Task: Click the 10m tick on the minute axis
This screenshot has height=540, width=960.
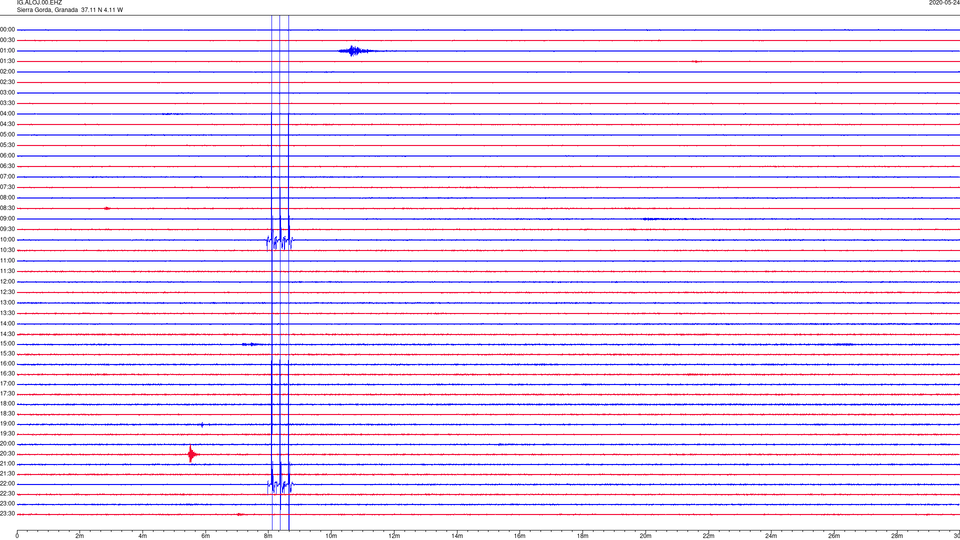Action: [331, 536]
